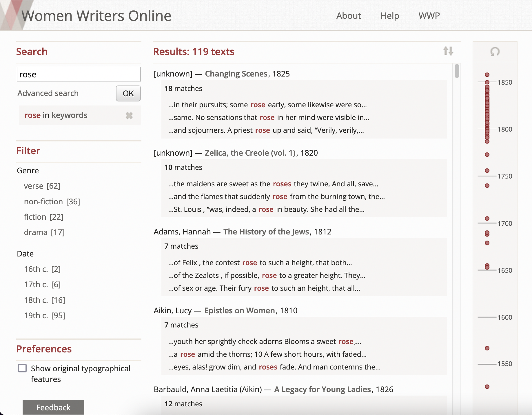The width and height of the screenshot is (532, 415).
Task: Open 'A Legacy for Young Ladies'
Action: (x=323, y=389)
